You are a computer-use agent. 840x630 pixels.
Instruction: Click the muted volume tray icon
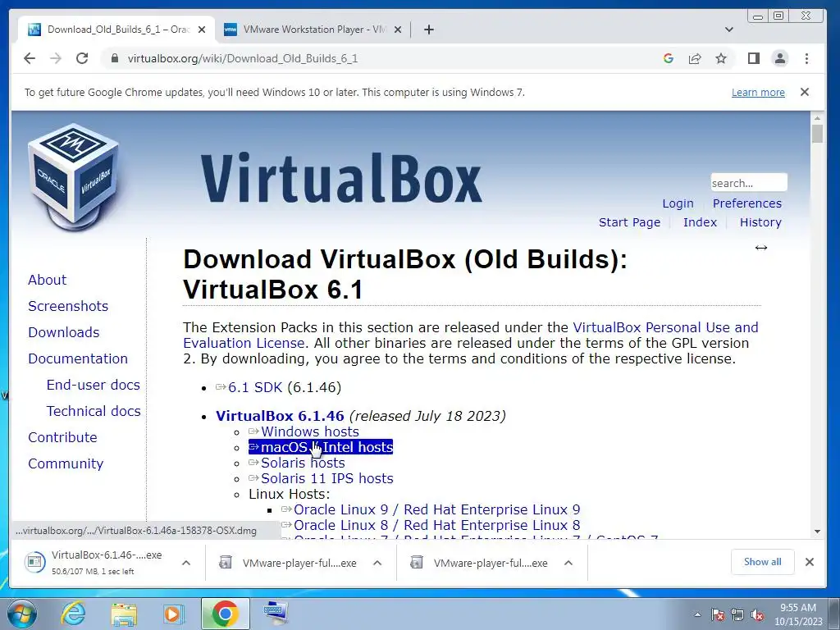[x=757, y=614]
